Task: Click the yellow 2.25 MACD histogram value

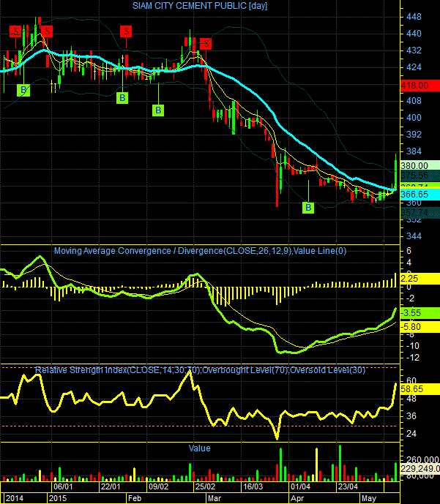Action: (x=420, y=279)
